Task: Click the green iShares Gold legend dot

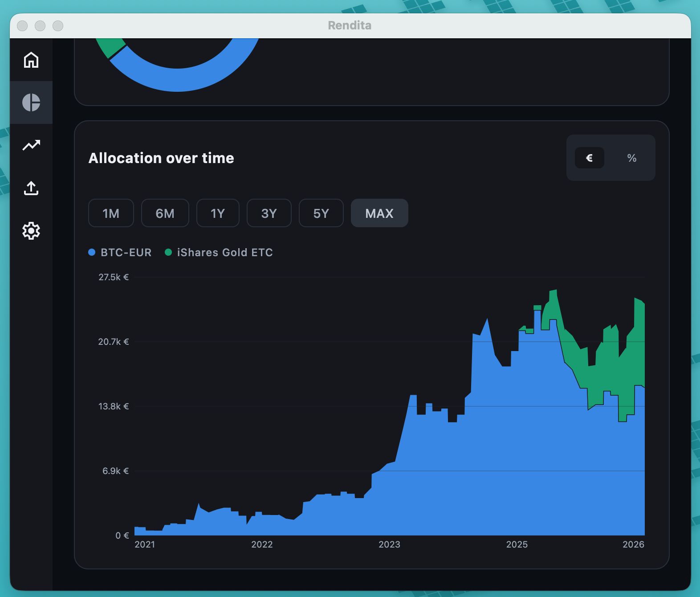Action: [168, 252]
